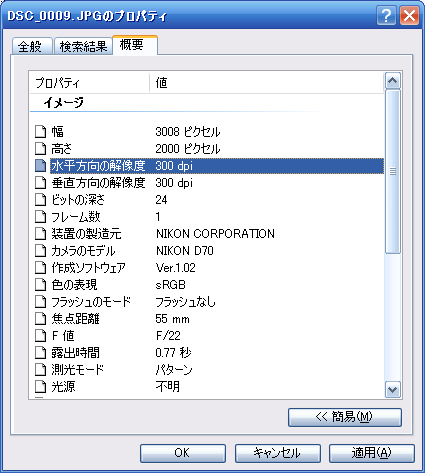Click the page icon beside フラッシュのモード

pyautogui.click(x=40, y=302)
